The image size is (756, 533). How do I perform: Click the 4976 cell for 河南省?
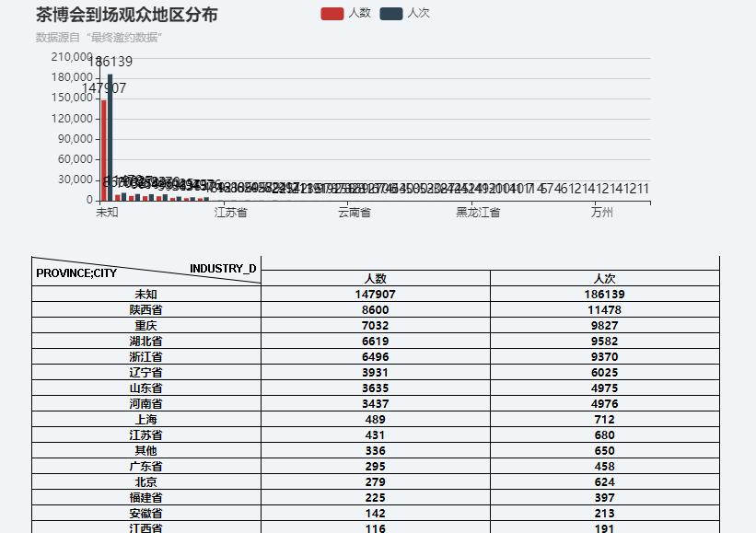tap(605, 404)
